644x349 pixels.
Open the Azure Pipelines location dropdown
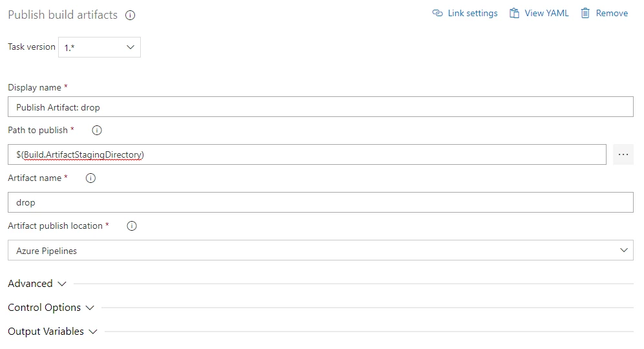coord(320,250)
